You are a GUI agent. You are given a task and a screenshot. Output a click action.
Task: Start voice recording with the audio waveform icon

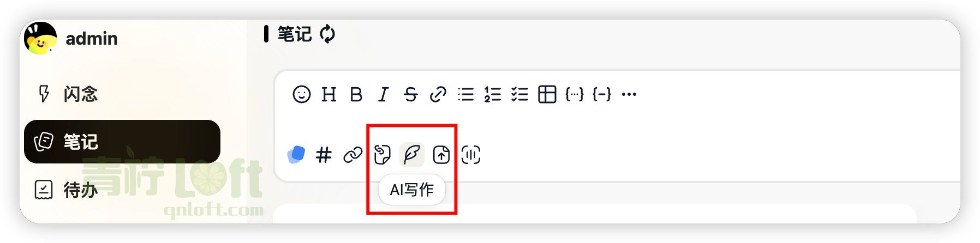coord(471,155)
